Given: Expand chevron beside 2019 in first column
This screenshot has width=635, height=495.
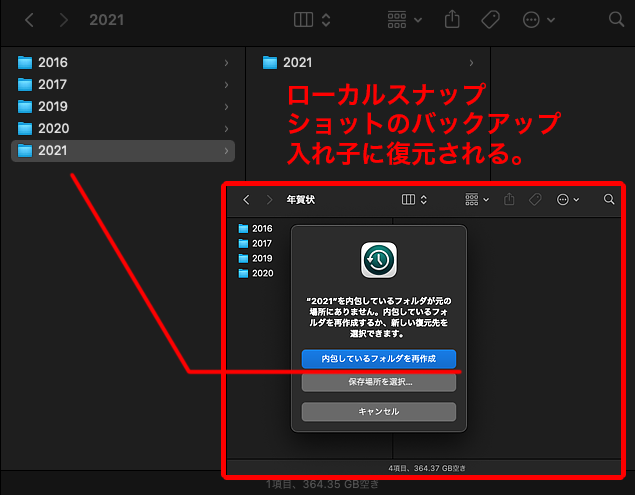Looking at the screenshot, I should coord(226,107).
